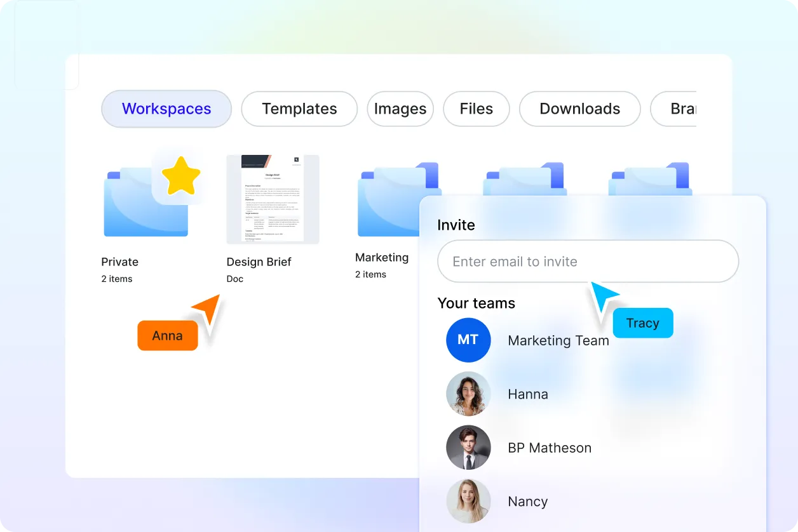This screenshot has height=532, width=798.
Task: Click Nancy's profile photo
Action: coord(468,501)
